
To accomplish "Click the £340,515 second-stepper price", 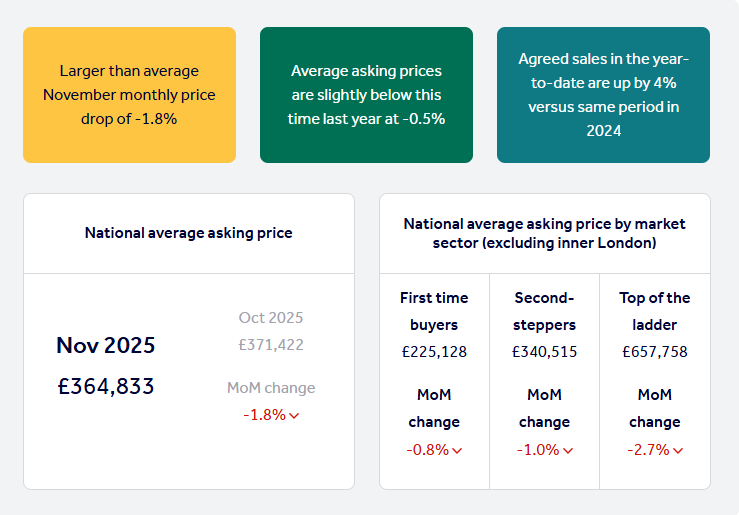I will pos(545,352).
